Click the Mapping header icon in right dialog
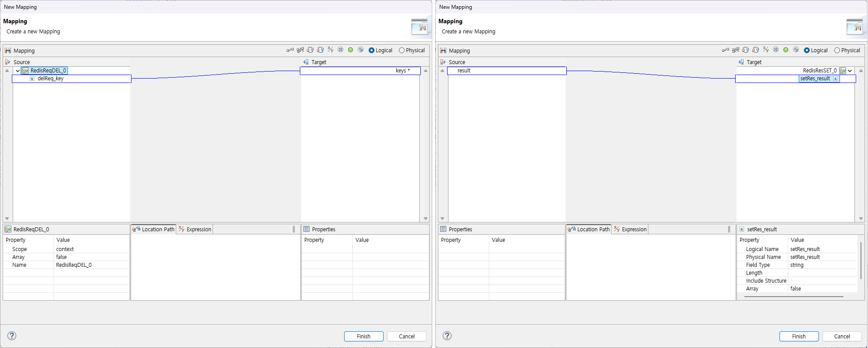The width and height of the screenshot is (868, 348). [x=443, y=50]
